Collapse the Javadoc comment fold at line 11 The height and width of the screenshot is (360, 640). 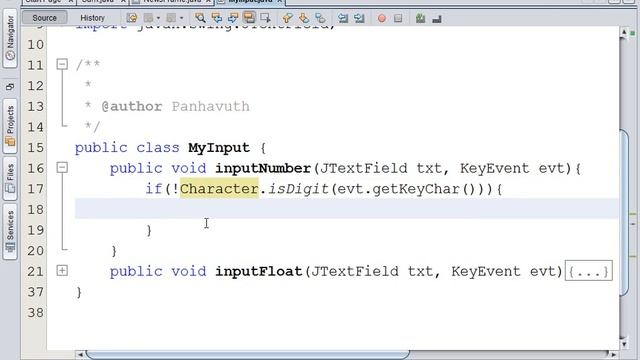click(62, 64)
